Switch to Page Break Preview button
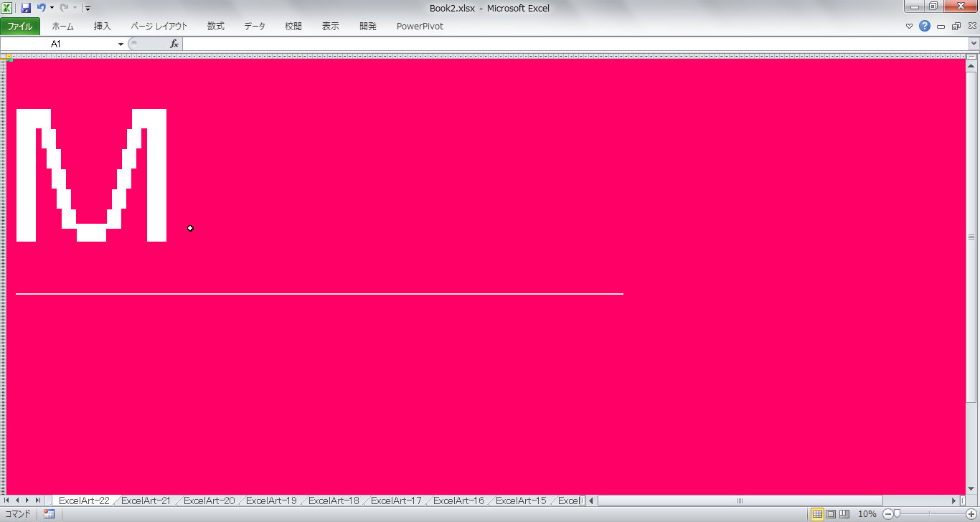 (x=844, y=514)
